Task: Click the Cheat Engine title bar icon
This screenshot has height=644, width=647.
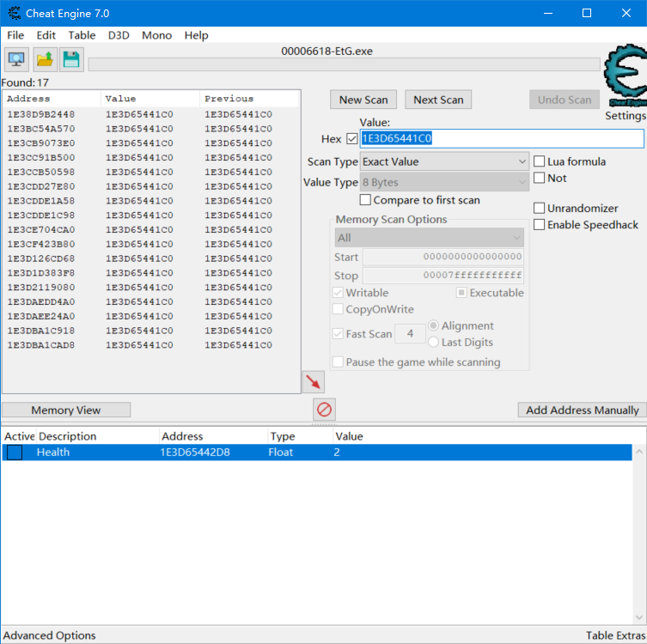Action: click(14, 13)
